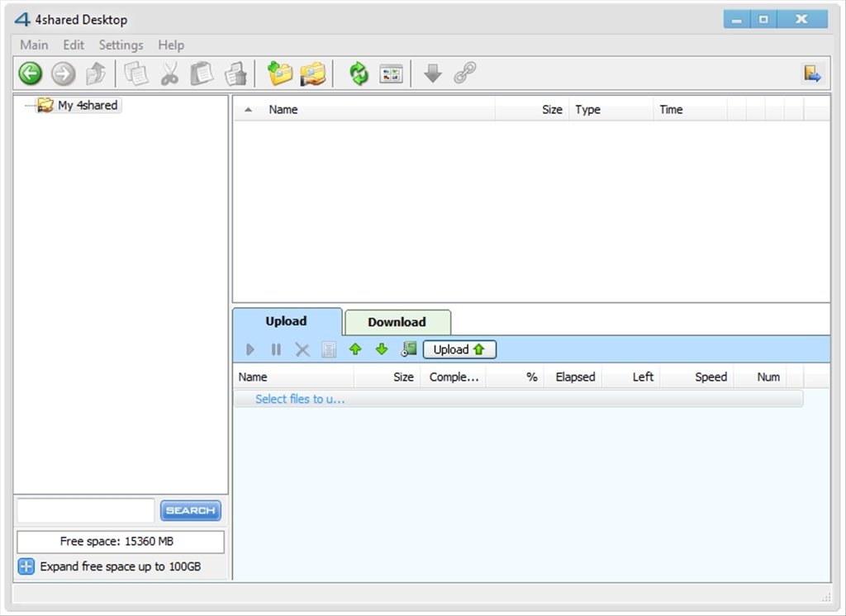Click the sort arrow in file list header
Image resolution: width=846 pixels, height=616 pixels.
point(248,110)
